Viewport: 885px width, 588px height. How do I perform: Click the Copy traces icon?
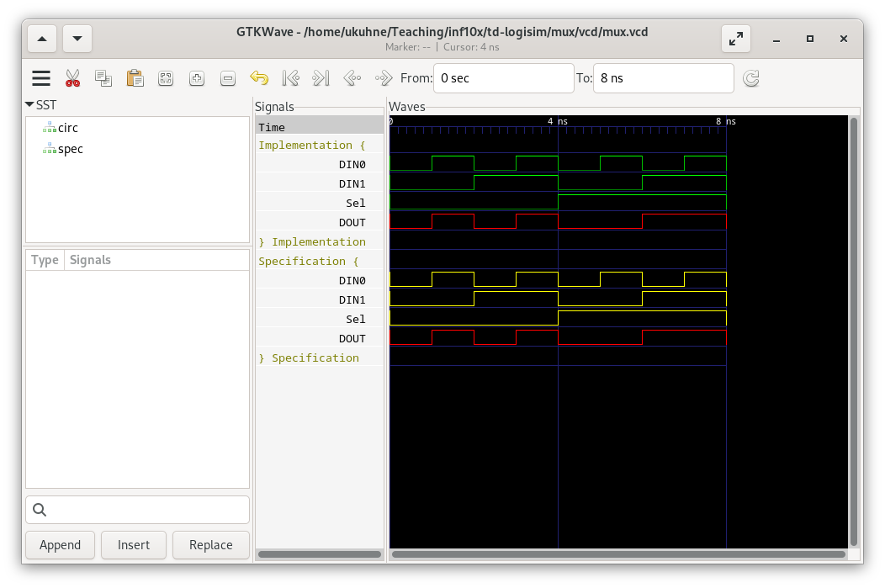click(103, 78)
